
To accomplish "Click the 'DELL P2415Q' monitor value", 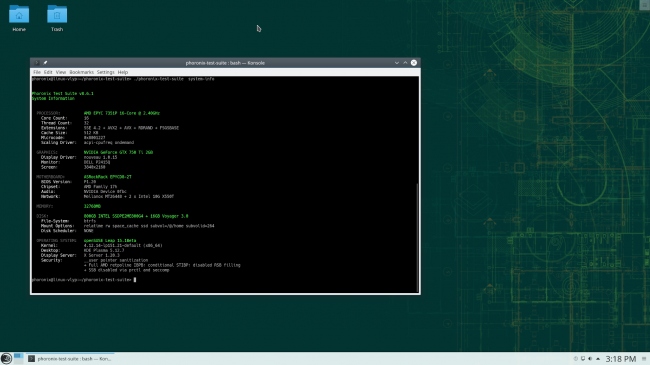I will click(x=97, y=162).
